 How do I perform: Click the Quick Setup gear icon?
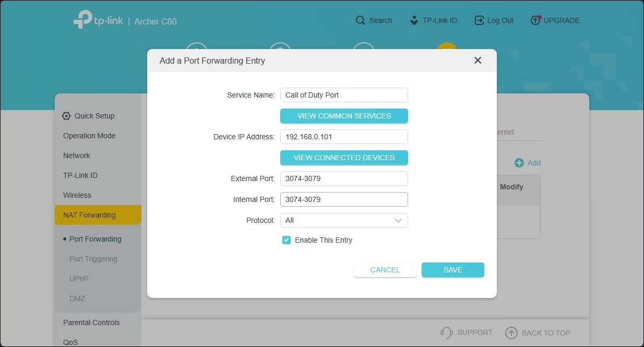pyautogui.click(x=66, y=116)
